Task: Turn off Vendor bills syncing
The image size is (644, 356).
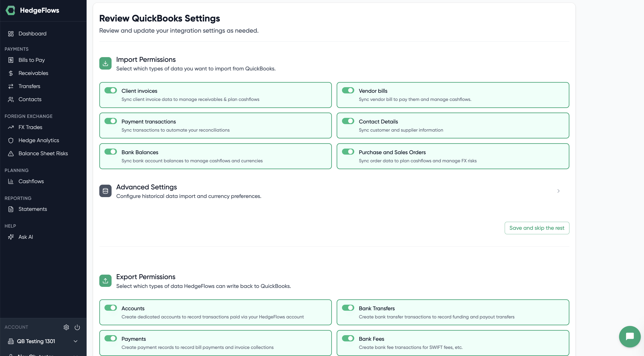Action: [348, 90]
